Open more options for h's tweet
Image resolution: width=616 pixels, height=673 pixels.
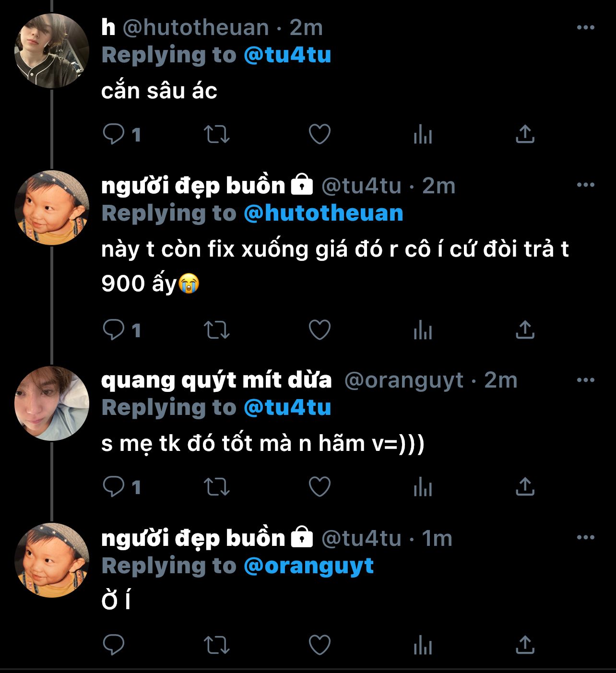[585, 28]
